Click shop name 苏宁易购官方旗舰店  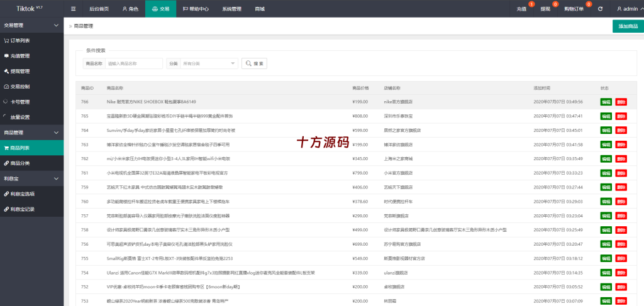[403, 244]
